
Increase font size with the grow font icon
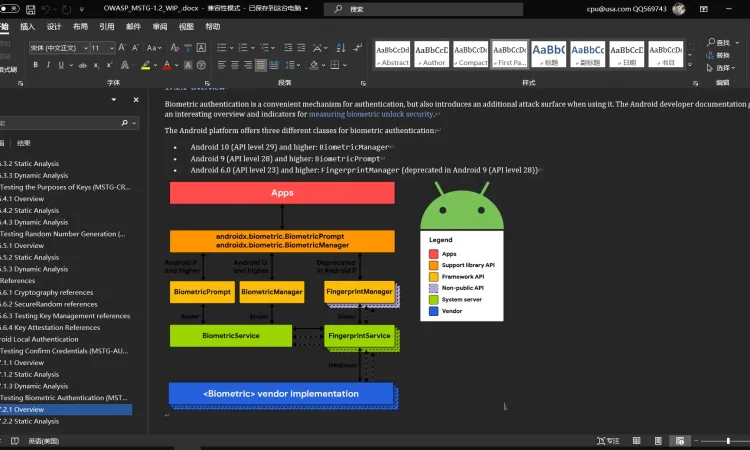[x=122, y=47]
